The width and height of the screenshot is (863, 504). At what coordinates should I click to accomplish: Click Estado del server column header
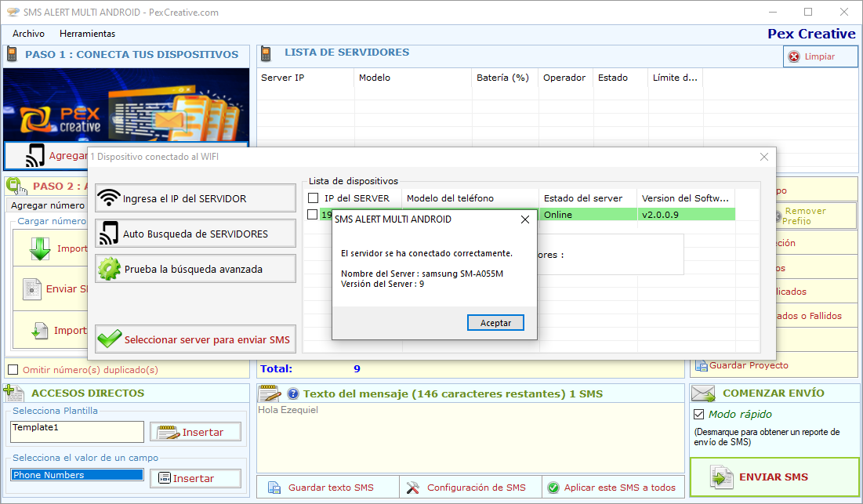pos(583,198)
